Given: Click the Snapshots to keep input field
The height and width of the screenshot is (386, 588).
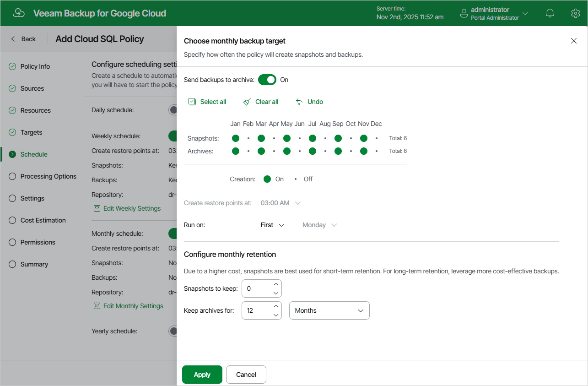Looking at the screenshot, I should click(x=262, y=288).
